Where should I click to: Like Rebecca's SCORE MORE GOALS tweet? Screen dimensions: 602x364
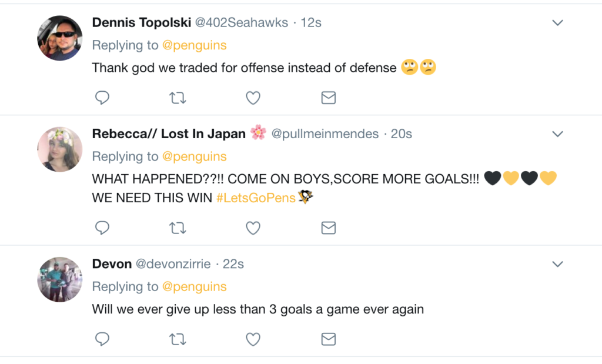pos(253,228)
